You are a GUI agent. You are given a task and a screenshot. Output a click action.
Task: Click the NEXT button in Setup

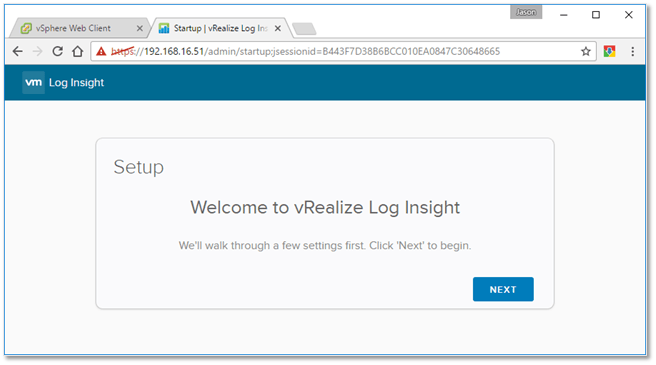click(503, 289)
